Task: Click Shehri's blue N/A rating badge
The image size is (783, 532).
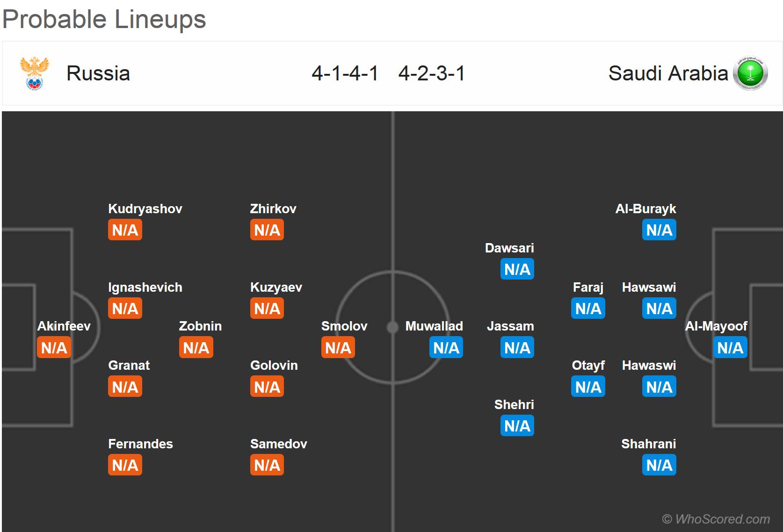Action: 517,426
